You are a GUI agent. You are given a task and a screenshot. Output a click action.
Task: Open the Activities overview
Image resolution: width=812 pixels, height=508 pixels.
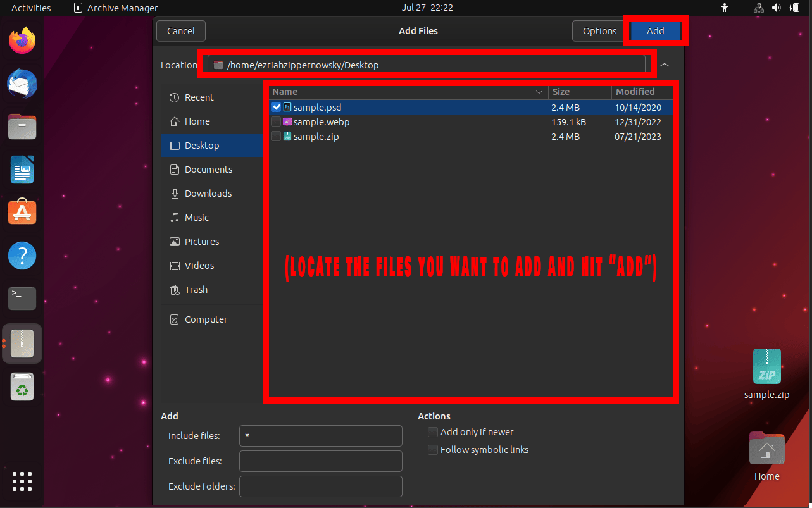[x=30, y=8]
